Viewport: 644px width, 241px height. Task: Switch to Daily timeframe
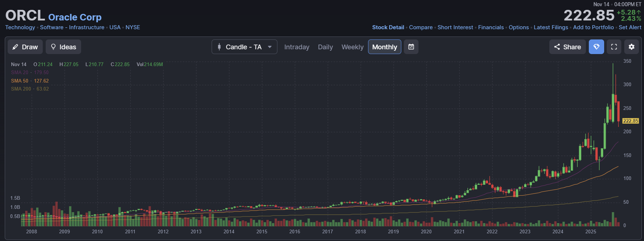325,47
